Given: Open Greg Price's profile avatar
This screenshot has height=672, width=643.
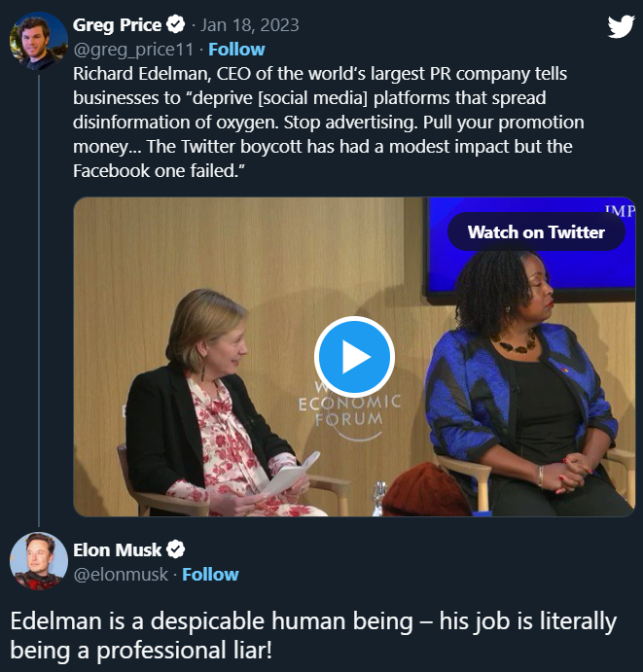Looking at the screenshot, I should (38, 41).
